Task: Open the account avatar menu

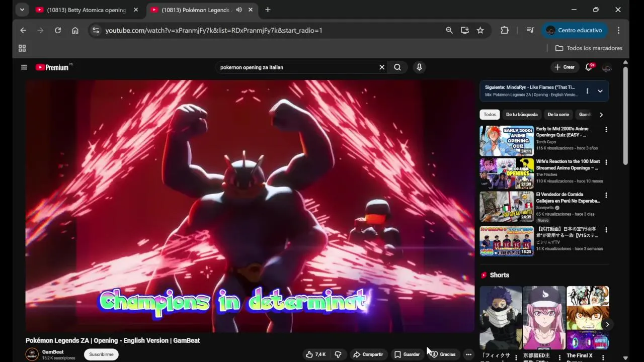Action: pos(607,67)
